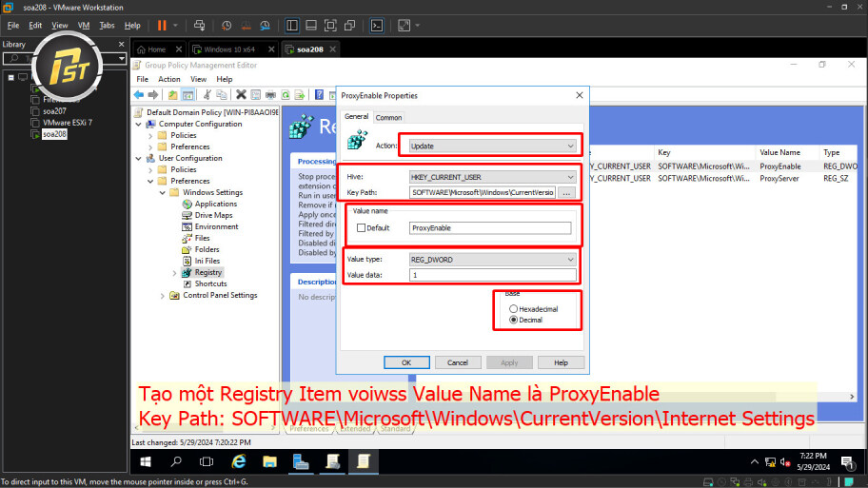The image size is (868, 488).
Task: Open File Explorer from taskbar
Action: [x=269, y=461]
